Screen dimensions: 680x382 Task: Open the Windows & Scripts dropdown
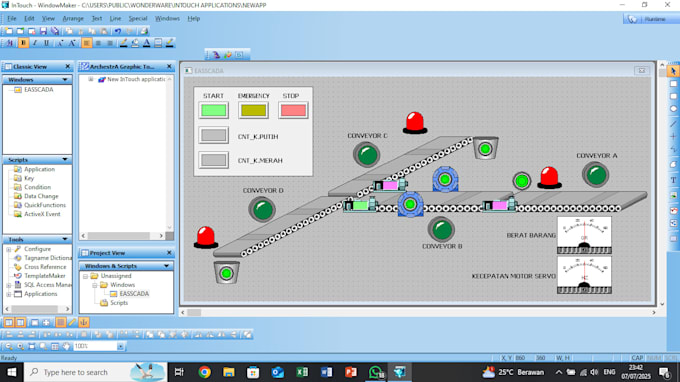[x=167, y=266]
